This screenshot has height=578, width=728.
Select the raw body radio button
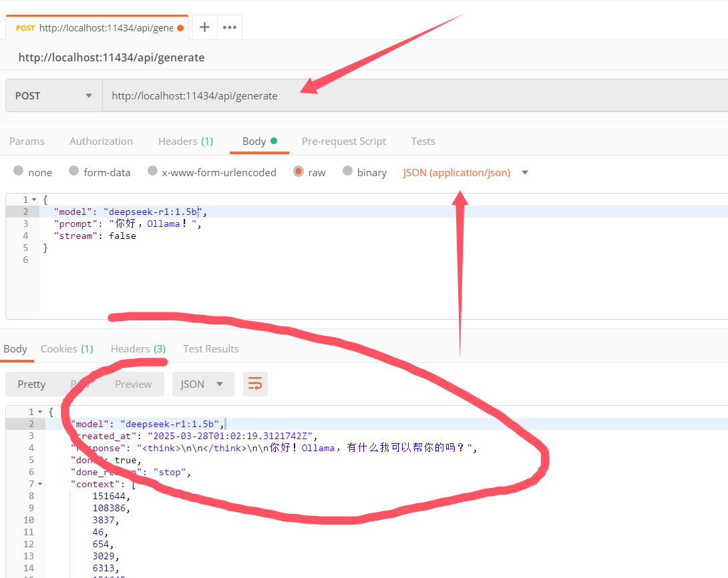(x=299, y=171)
